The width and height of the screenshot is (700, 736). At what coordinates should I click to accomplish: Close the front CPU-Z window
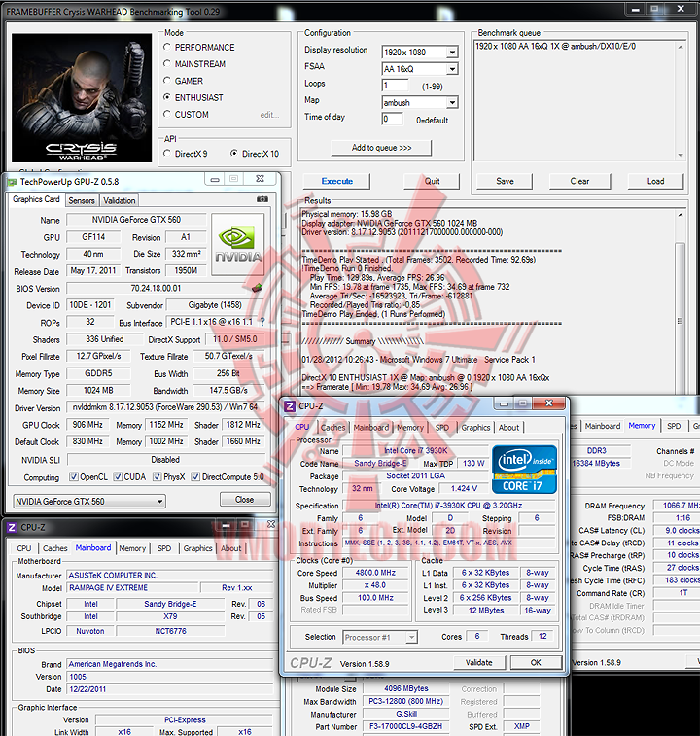click(x=549, y=403)
